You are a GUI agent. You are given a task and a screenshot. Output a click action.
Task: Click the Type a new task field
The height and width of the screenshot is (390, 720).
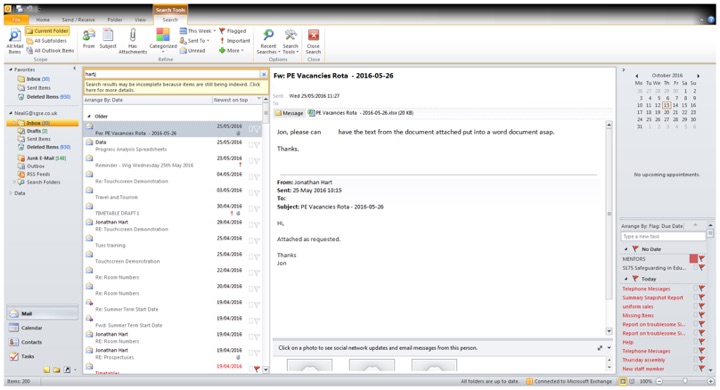663,236
